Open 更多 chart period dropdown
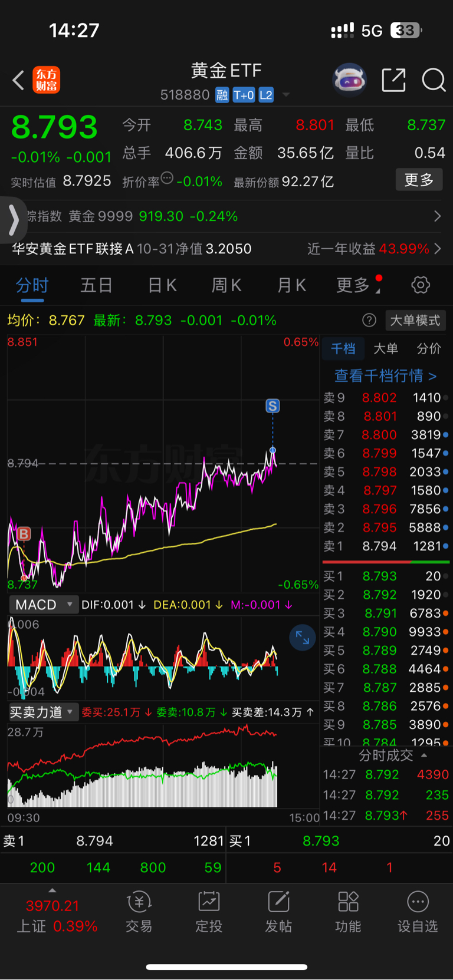 [x=359, y=285]
